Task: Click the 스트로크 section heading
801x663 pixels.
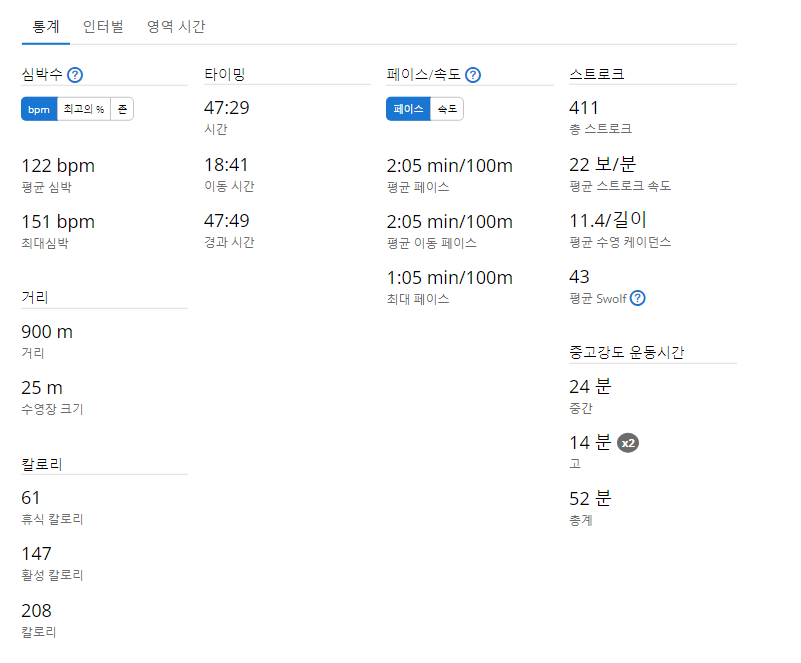Action: (597, 75)
